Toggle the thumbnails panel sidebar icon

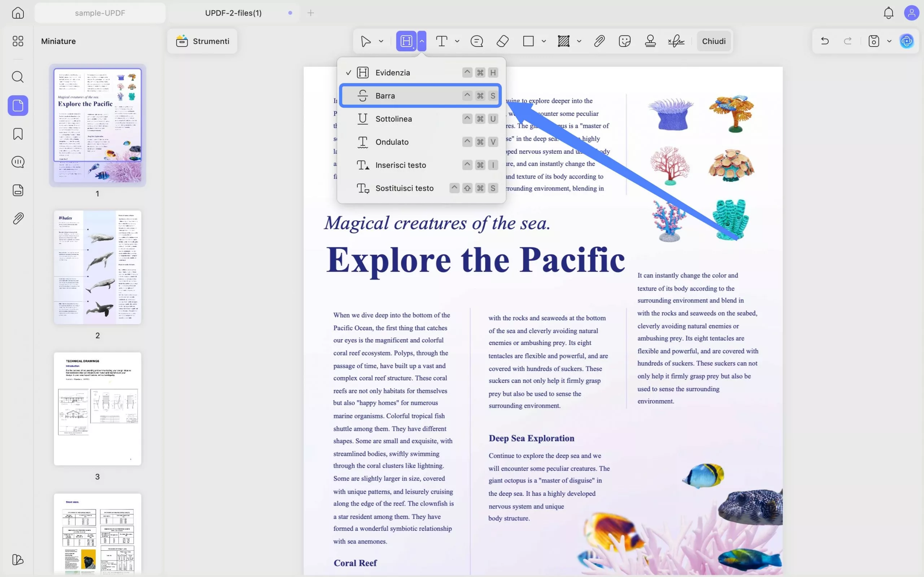click(x=18, y=106)
